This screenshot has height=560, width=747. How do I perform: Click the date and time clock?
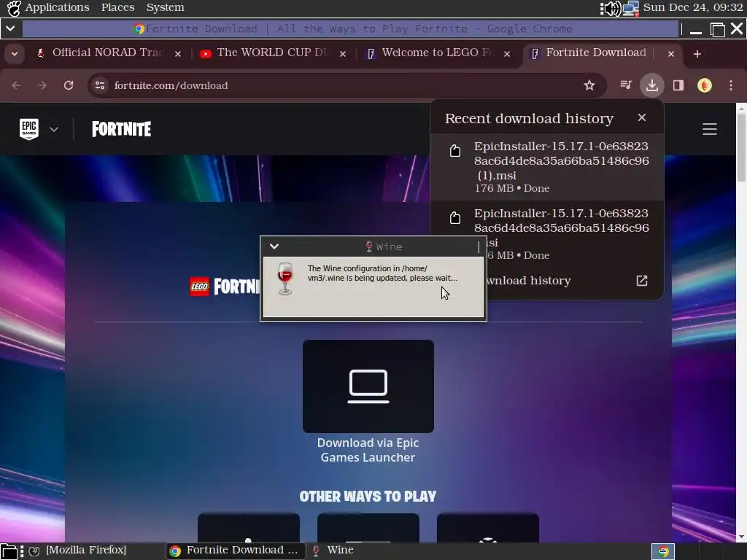tap(693, 7)
